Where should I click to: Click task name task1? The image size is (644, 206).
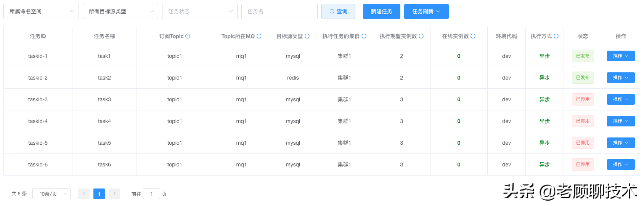pos(104,56)
